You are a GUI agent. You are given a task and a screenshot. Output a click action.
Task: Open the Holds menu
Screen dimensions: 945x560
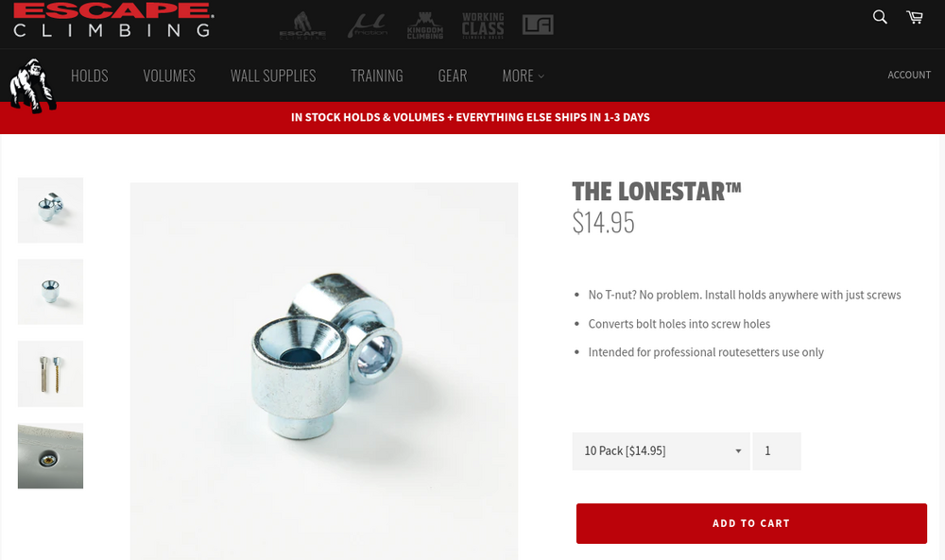click(x=89, y=76)
